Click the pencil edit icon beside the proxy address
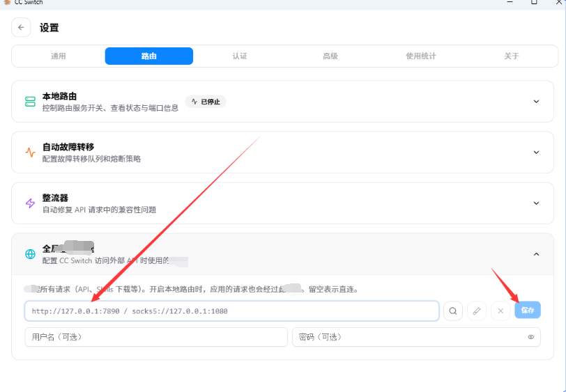566x392 pixels. point(477,311)
